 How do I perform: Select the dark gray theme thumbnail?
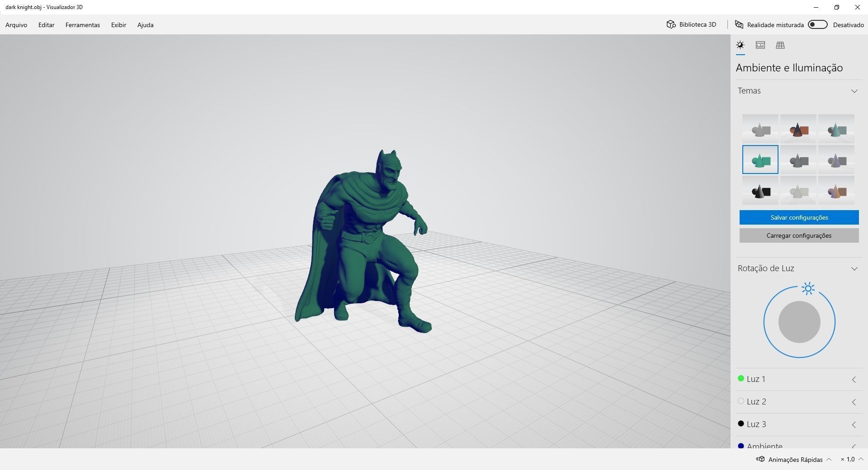[798, 160]
